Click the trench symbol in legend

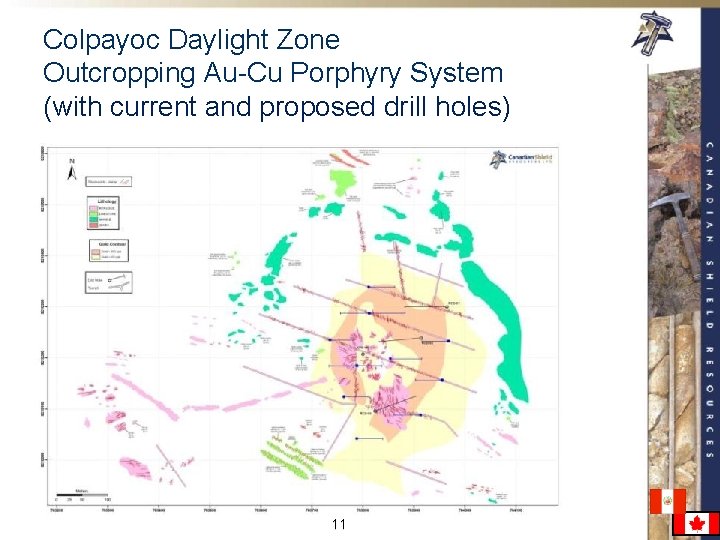coord(118,287)
